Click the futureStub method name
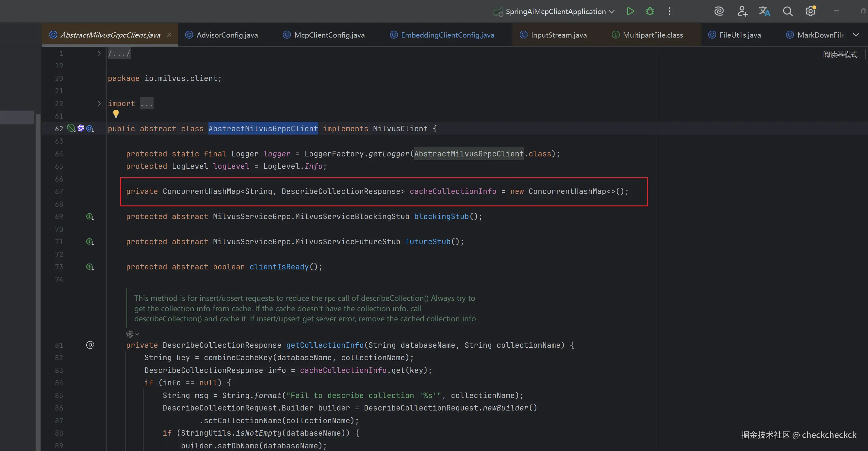The width and height of the screenshot is (868, 451). [x=428, y=242]
